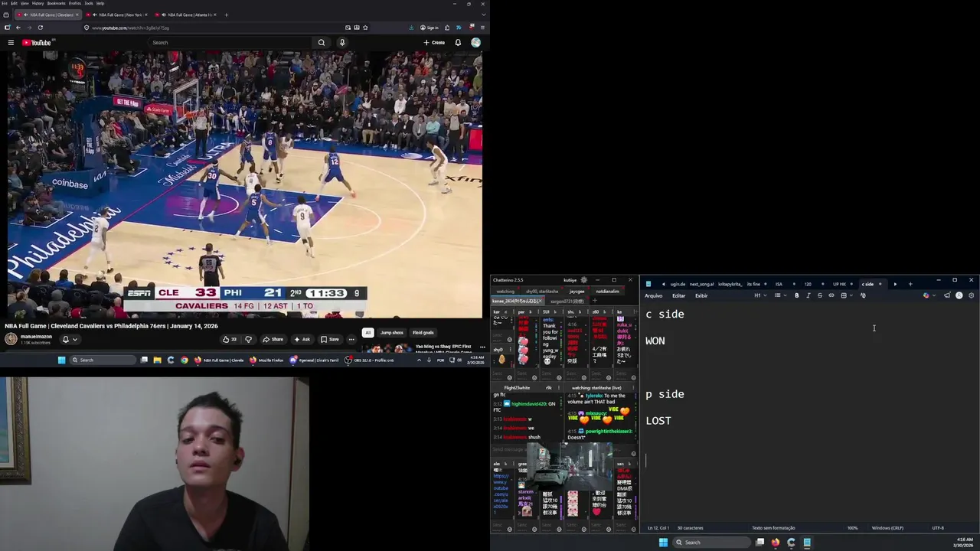
Task: Open the Firefox Bookmarks menu
Action: (x=57, y=3)
